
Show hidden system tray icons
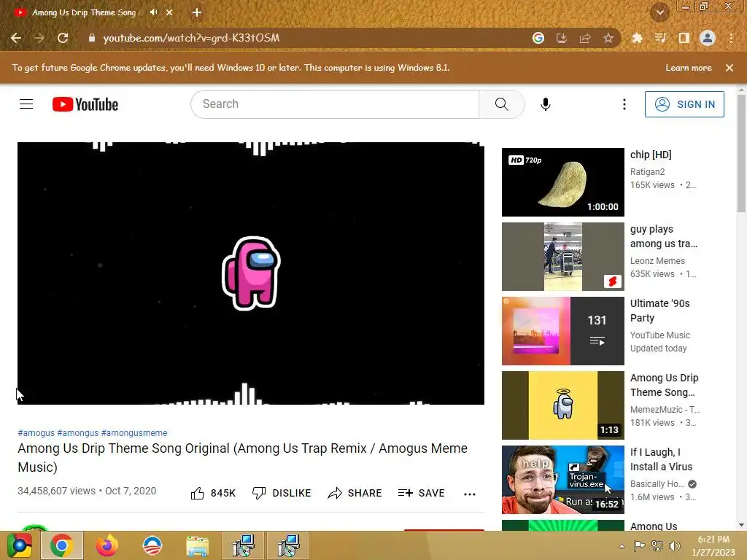622,546
